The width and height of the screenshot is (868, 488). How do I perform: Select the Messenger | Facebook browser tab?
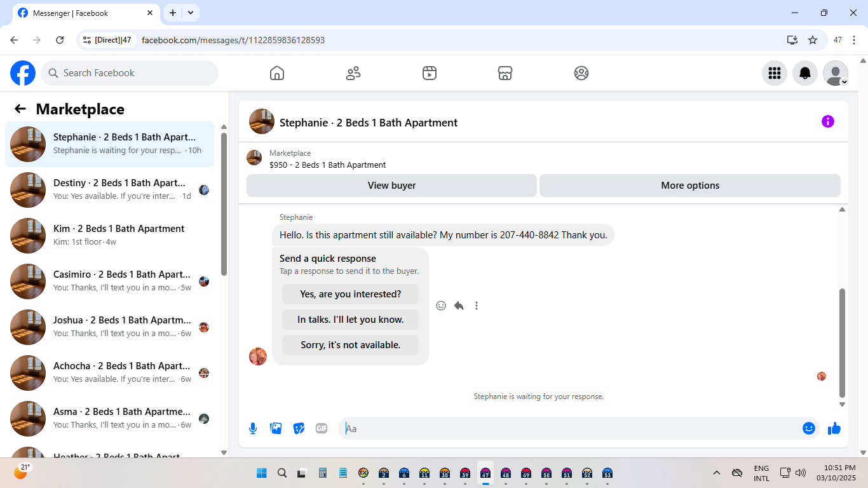(x=86, y=13)
